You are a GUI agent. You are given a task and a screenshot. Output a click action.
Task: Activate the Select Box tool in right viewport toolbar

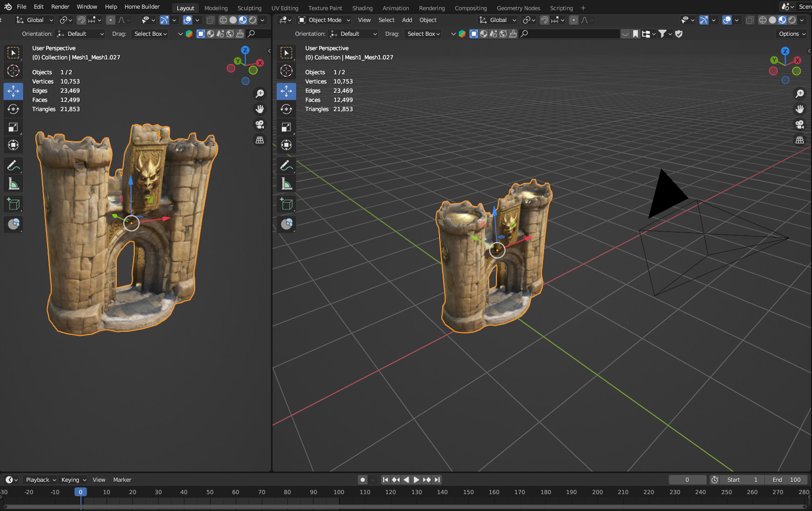tap(286, 53)
